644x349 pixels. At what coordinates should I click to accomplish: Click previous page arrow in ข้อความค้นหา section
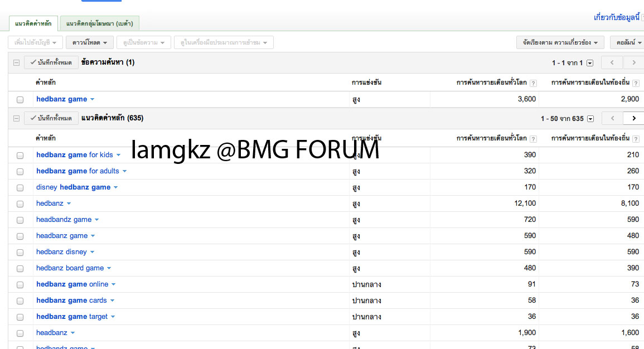pyautogui.click(x=612, y=62)
